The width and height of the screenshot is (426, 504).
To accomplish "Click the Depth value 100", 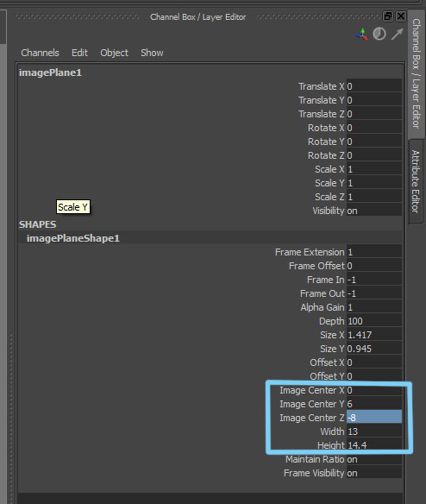I will click(x=374, y=321).
